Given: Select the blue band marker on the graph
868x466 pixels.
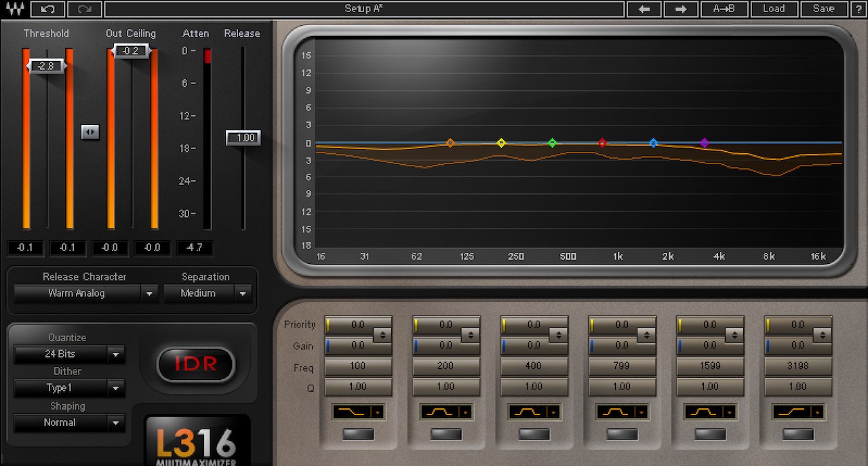Looking at the screenshot, I should [x=653, y=143].
